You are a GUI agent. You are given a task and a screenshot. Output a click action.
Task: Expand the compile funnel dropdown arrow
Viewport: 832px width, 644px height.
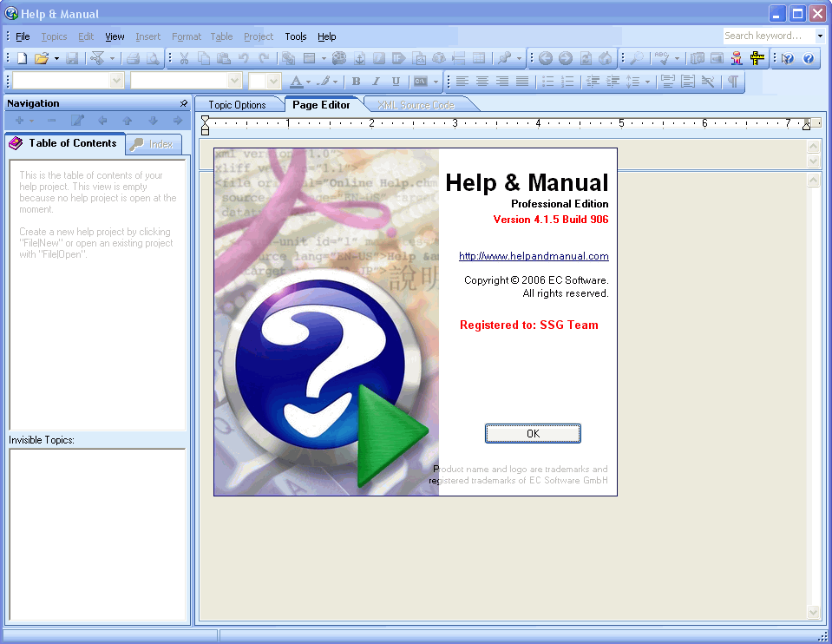click(112, 58)
